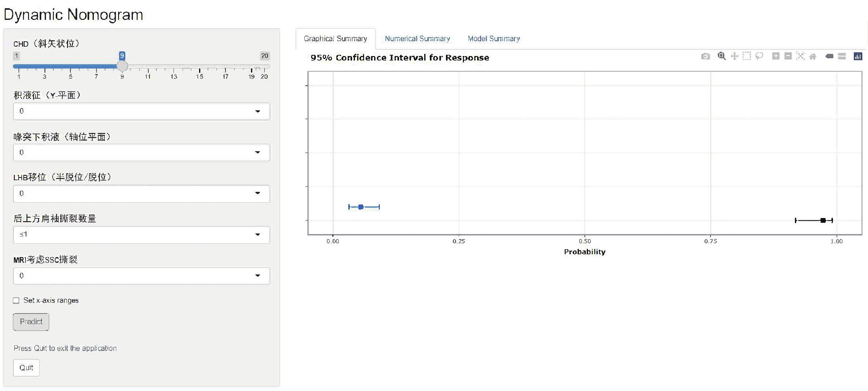The width and height of the screenshot is (868, 391).
Task: Click the Predict button
Action: [x=31, y=322]
